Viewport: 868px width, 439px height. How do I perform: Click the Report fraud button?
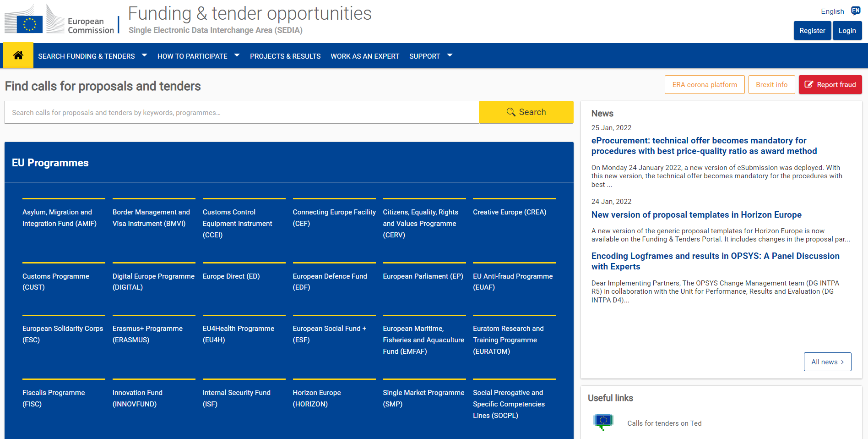830,85
